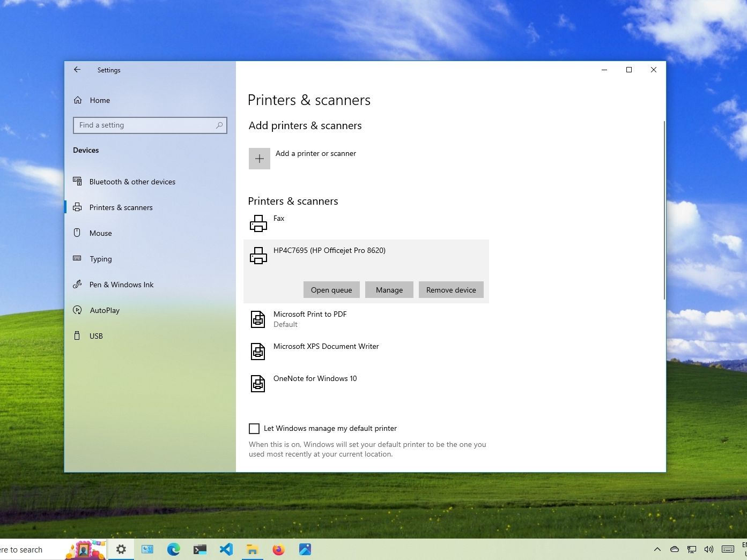The width and height of the screenshot is (747, 560).
Task: Open the Photos app from taskbar
Action: (x=305, y=549)
